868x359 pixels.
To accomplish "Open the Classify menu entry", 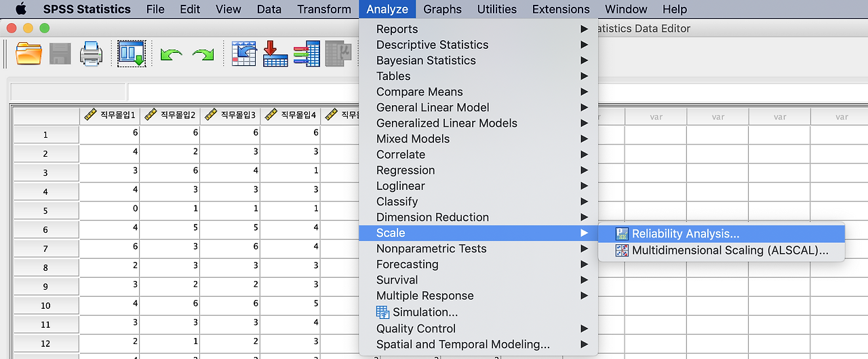I will (x=478, y=201).
